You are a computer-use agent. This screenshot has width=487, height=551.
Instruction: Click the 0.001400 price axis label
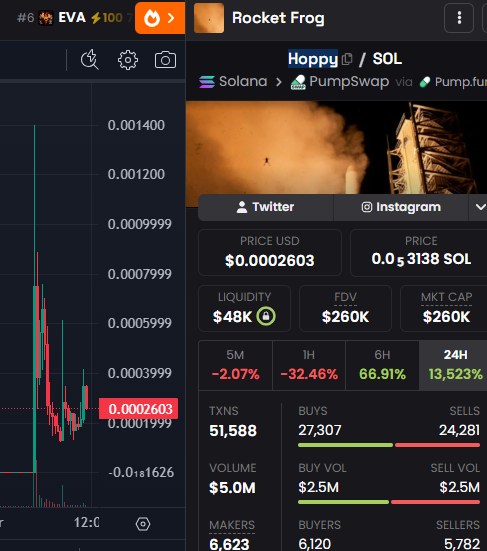[136, 125]
